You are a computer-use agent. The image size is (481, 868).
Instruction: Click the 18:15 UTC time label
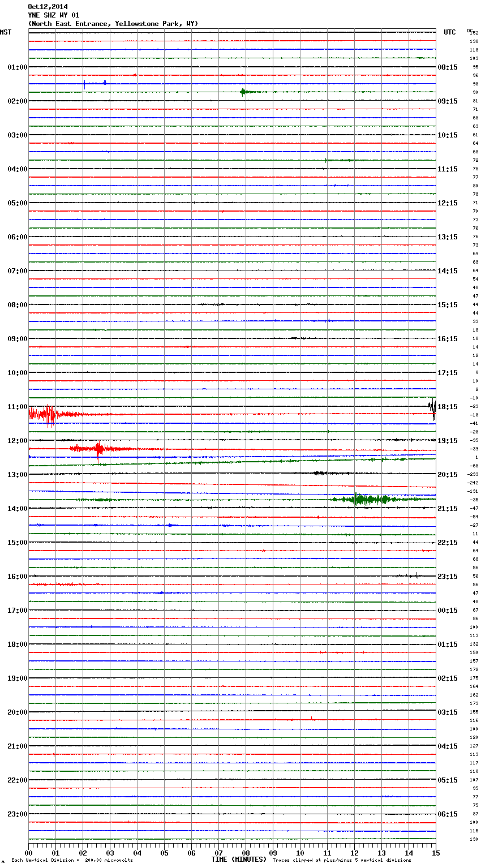coord(448,407)
